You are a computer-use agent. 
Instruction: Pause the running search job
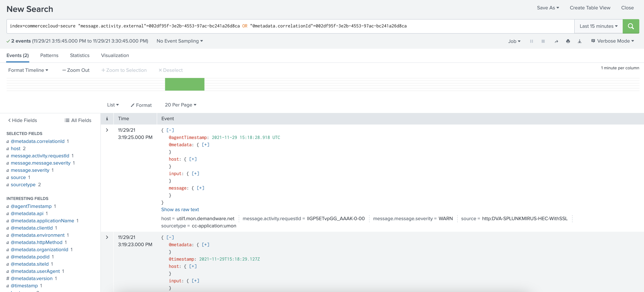coord(531,41)
